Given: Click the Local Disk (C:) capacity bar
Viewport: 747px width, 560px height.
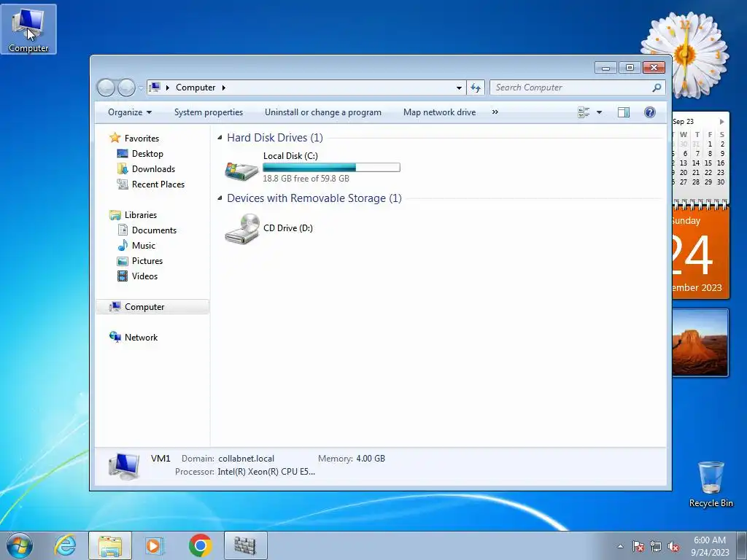Looking at the screenshot, I should point(331,167).
